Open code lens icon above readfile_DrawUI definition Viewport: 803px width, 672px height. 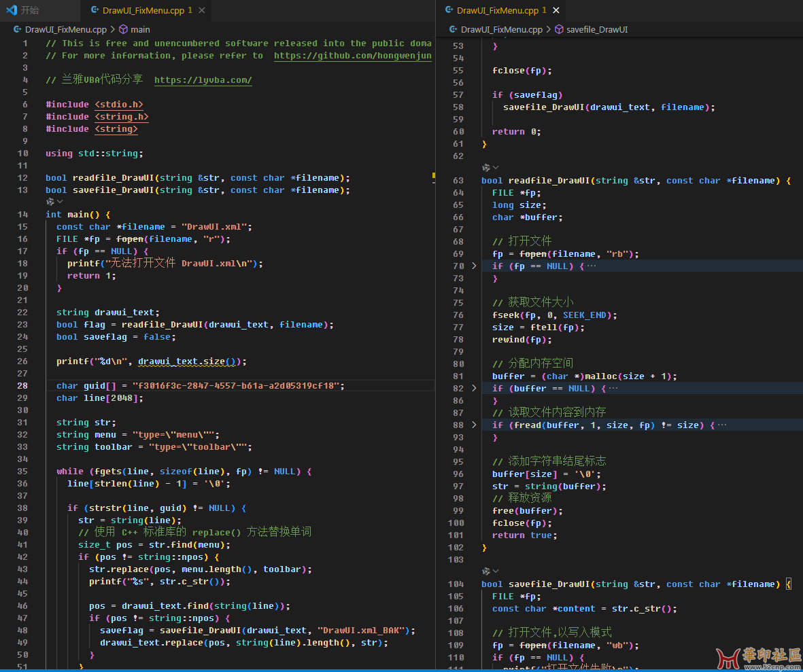485,167
